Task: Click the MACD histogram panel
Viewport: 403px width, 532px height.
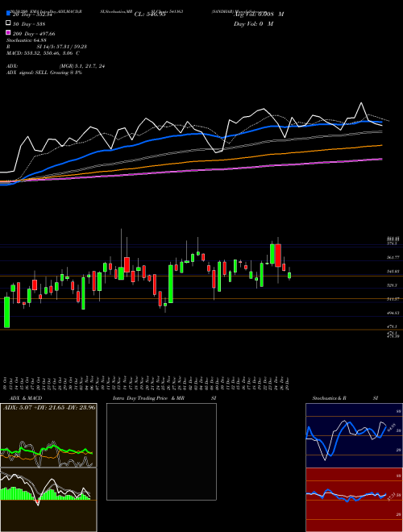Action: pos(48,500)
